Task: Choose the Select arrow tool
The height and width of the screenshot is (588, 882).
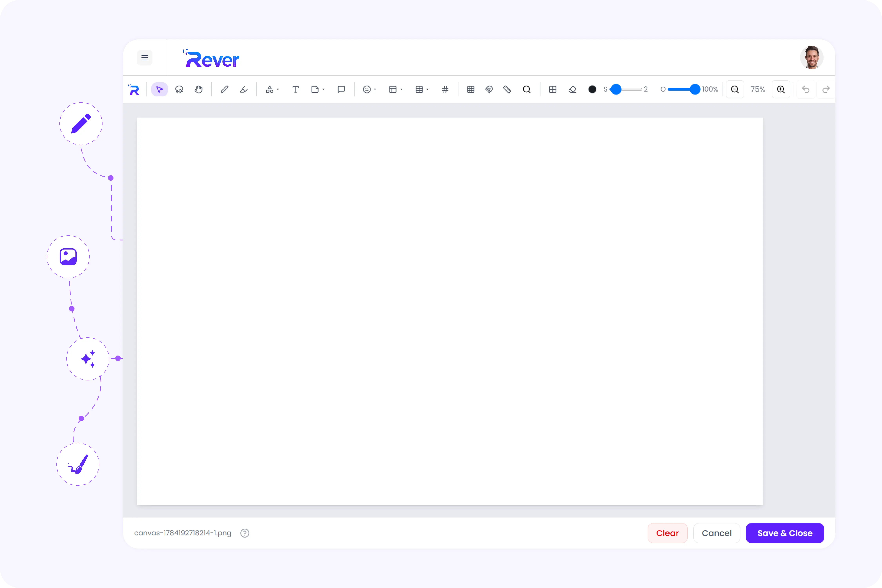Action: [159, 89]
